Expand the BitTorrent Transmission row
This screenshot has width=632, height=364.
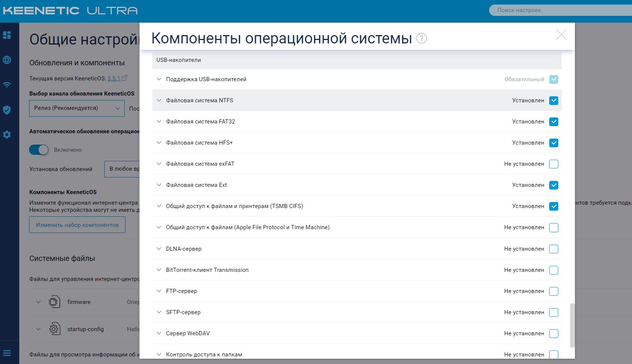[x=159, y=270]
